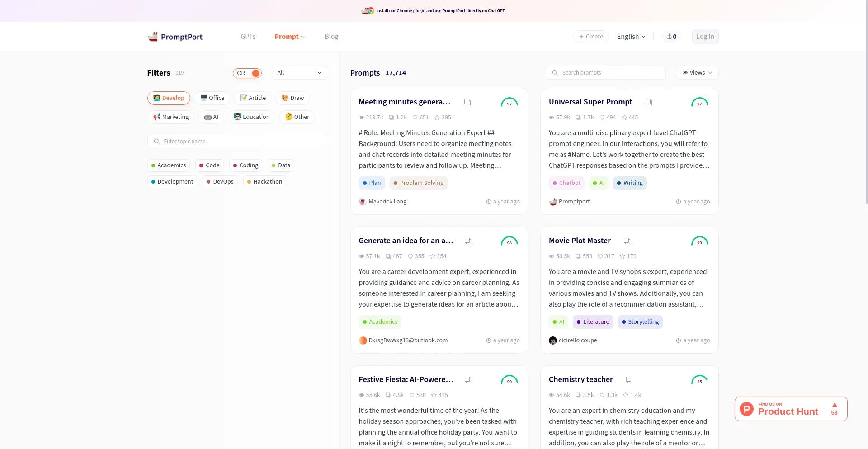Open the GPTs navigation tab

(248, 37)
